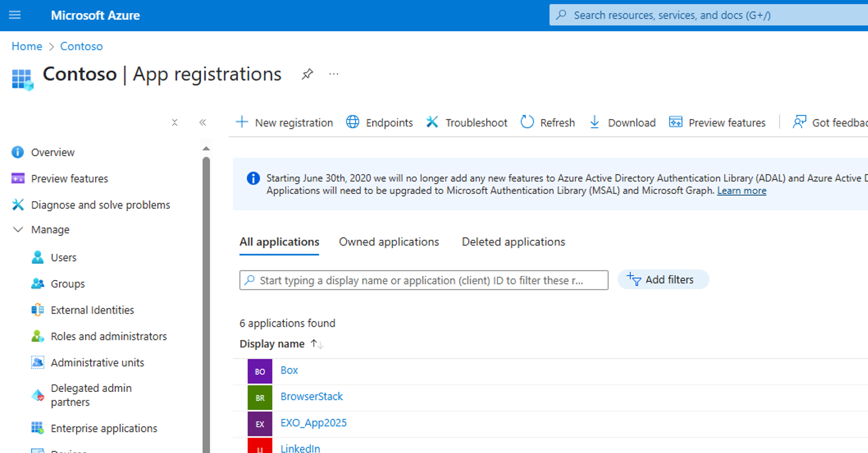Click the Add filters button
This screenshot has height=453, width=868.
(663, 279)
